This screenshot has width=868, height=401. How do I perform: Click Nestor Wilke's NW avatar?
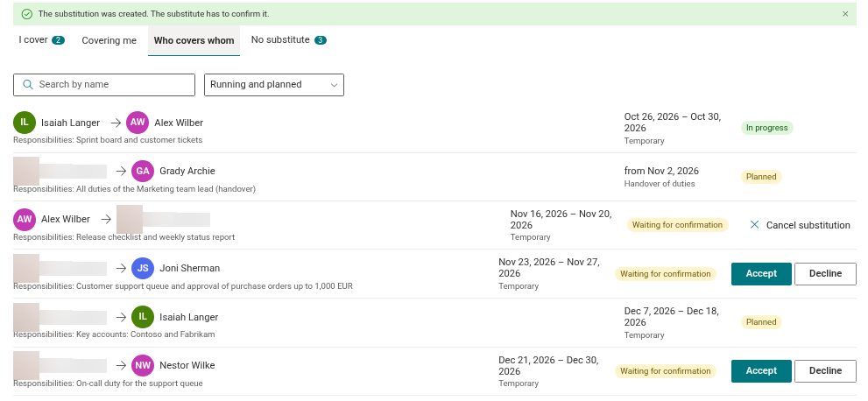[x=143, y=366]
